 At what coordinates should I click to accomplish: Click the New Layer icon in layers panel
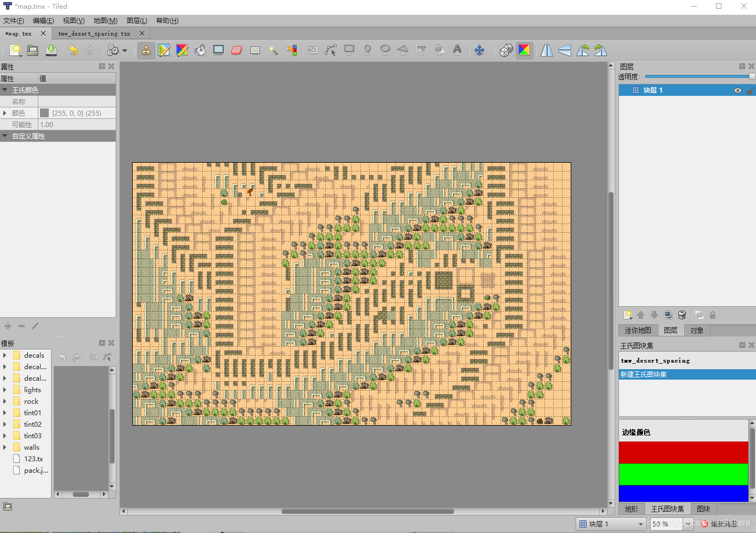(x=628, y=315)
